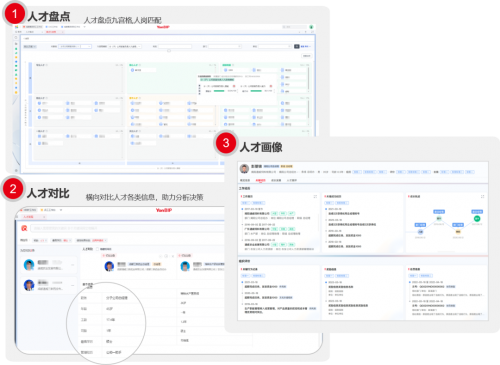The height and width of the screenshot is (365, 500).
Task: Select the red highlighted tab in talent portrait
Action: click(260, 180)
